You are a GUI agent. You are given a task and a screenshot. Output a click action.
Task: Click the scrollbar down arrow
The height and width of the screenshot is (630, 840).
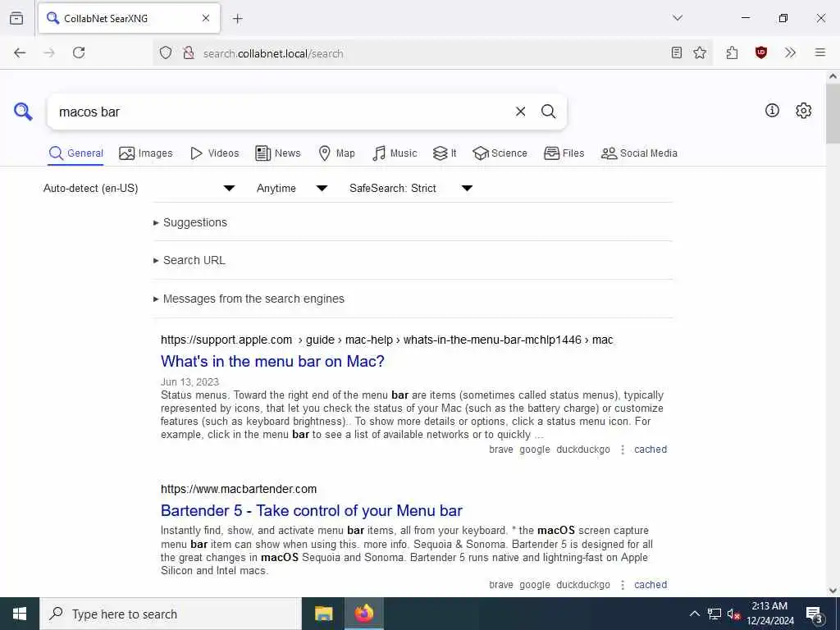pyautogui.click(x=833, y=591)
